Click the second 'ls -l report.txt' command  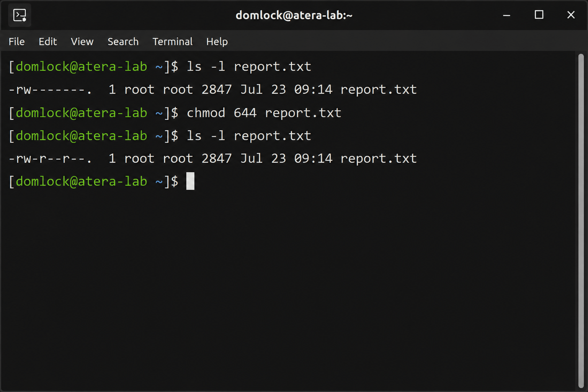(x=249, y=136)
